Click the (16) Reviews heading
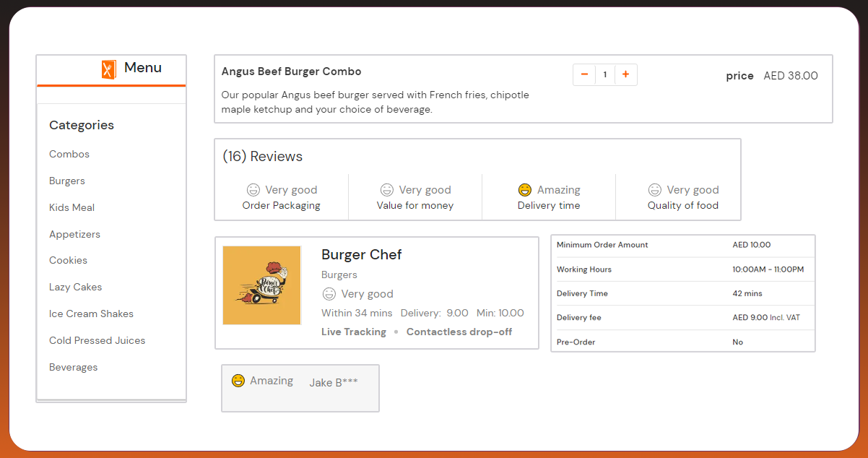The image size is (868, 458). pyautogui.click(x=262, y=157)
